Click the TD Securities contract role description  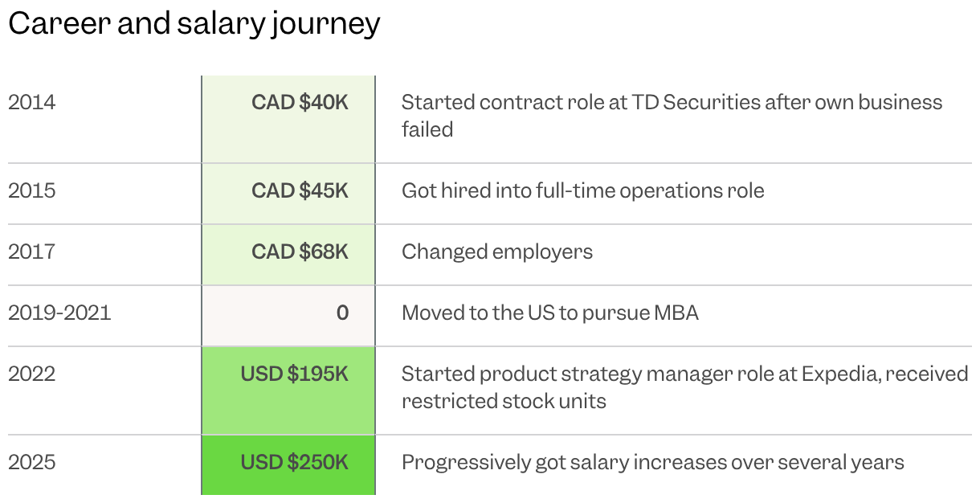(672, 116)
